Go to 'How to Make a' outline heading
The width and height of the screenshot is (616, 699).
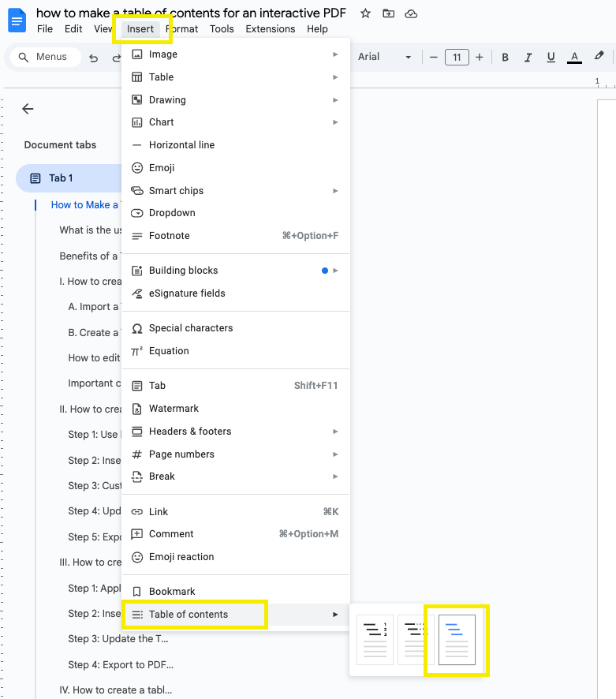click(85, 205)
